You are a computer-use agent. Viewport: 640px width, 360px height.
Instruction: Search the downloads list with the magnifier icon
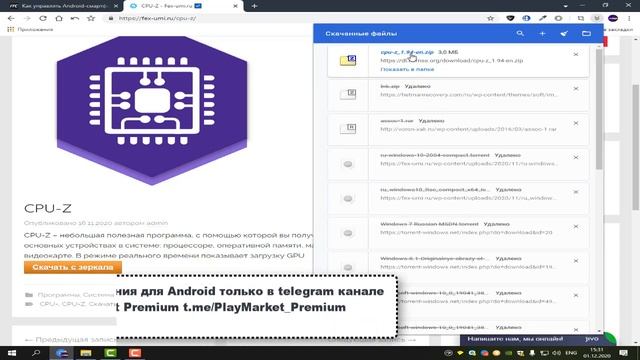pyautogui.click(x=520, y=33)
